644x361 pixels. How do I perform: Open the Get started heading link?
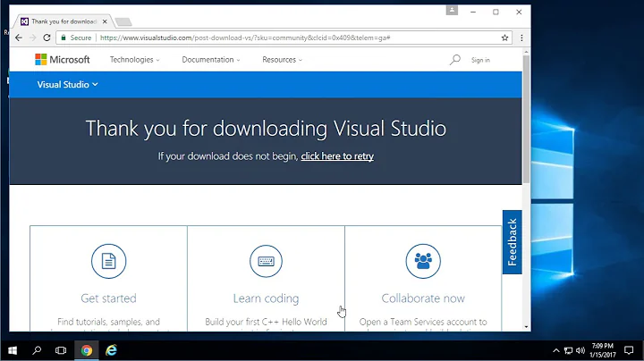click(x=108, y=298)
